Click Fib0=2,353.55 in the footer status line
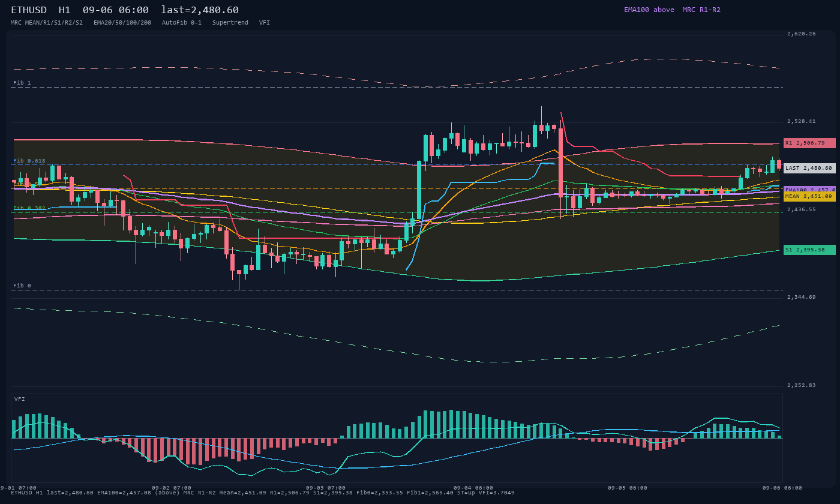 tap(380, 493)
